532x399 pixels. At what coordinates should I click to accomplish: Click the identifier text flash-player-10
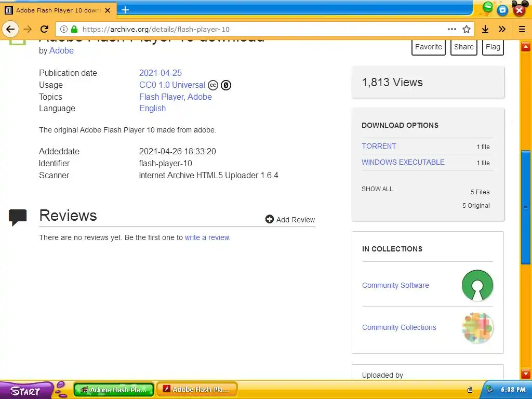pyautogui.click(x=166, y=163)
